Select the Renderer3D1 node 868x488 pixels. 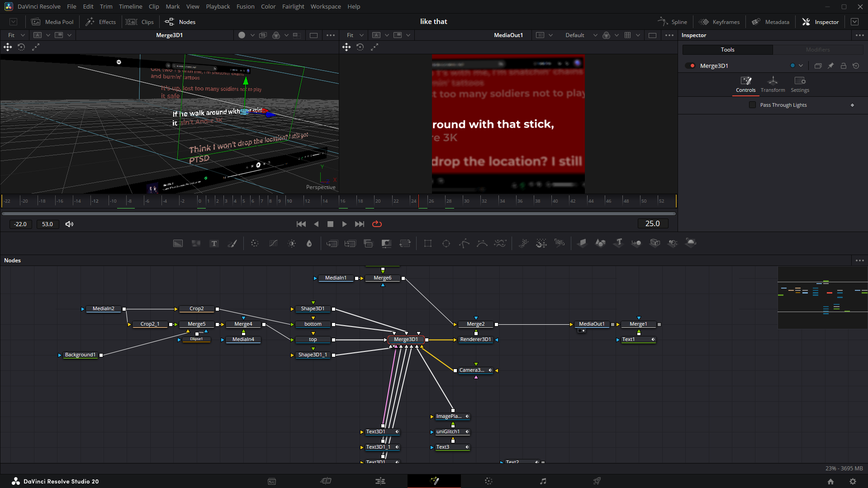pos(475,339)
